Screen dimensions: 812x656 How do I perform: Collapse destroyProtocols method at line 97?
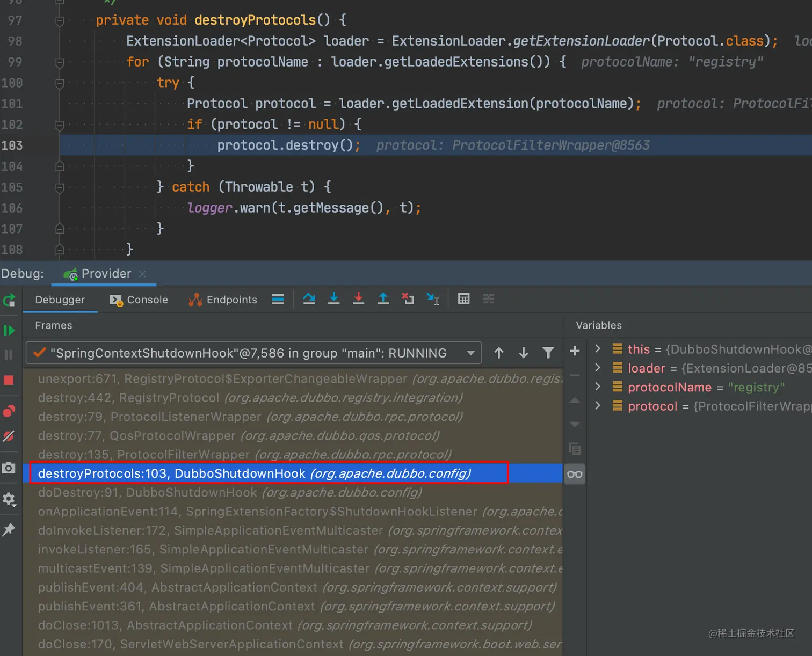point(60,21)
